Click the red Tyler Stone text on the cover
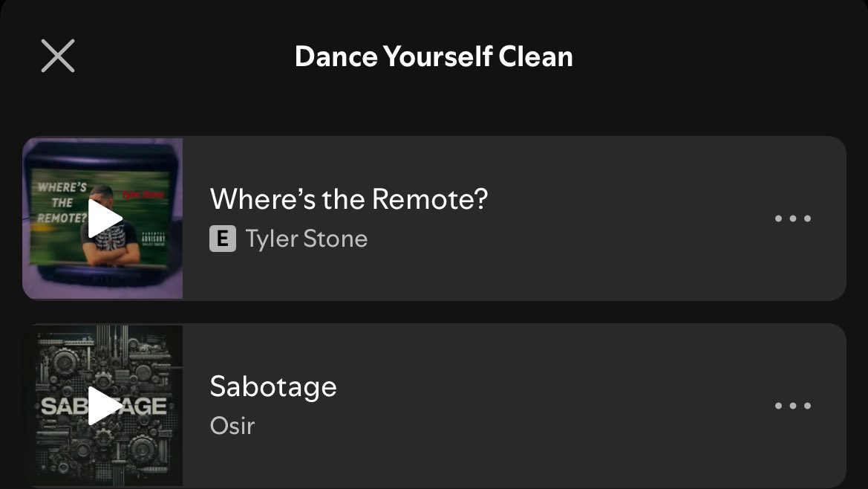Screen dimensions: 868x489 (143, 195)
